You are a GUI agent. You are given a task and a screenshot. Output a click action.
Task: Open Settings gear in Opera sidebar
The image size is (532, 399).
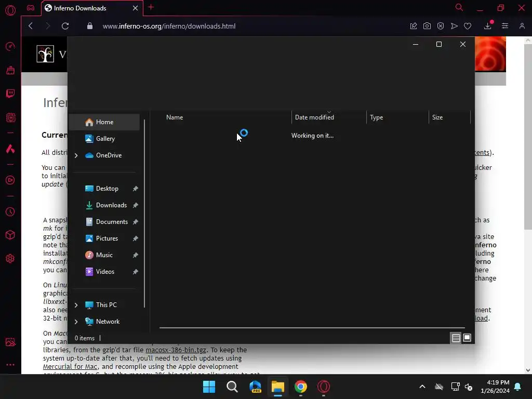pos(10,259)
